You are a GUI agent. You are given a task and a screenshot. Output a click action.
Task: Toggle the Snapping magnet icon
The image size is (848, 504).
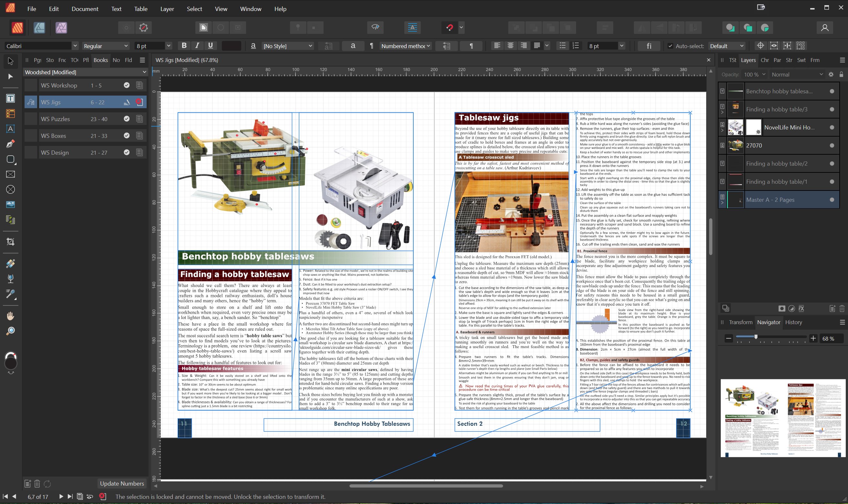click(x=450, y=27)
